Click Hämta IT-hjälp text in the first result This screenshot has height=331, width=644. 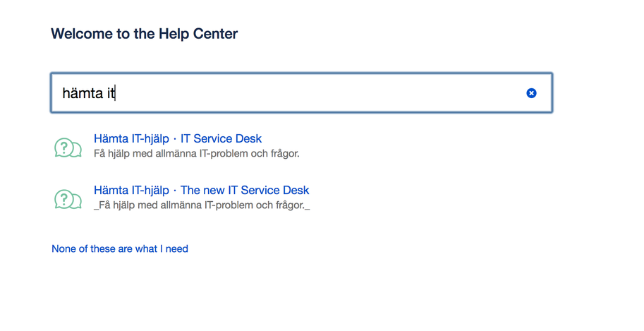(x=131, y=138)
